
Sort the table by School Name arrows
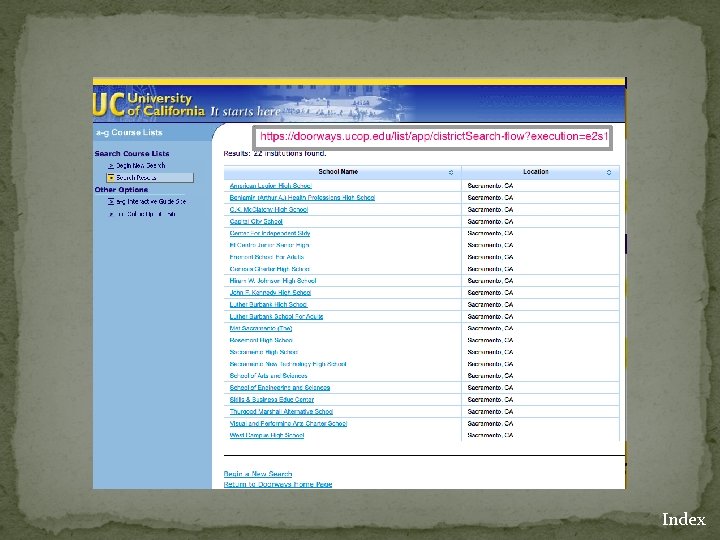coord(451,172)
